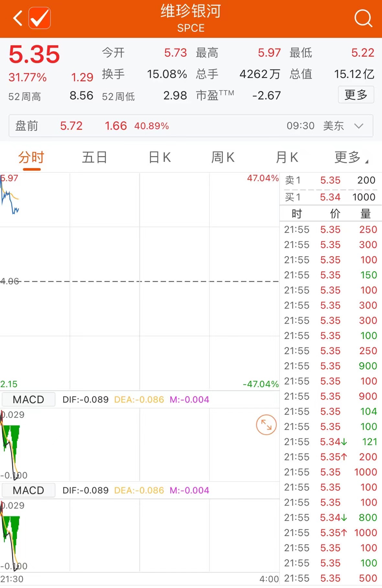382x588 pixels.
Task: Expand chart with fullscreen arrows icon
Action: pyautogui.click(x=266, y=425)
